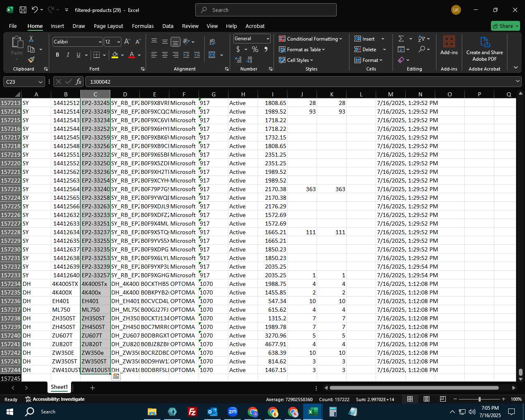Apply yellow Fill Color swatch
This screenshot has width=525, height=420.
tap(115, 55)
